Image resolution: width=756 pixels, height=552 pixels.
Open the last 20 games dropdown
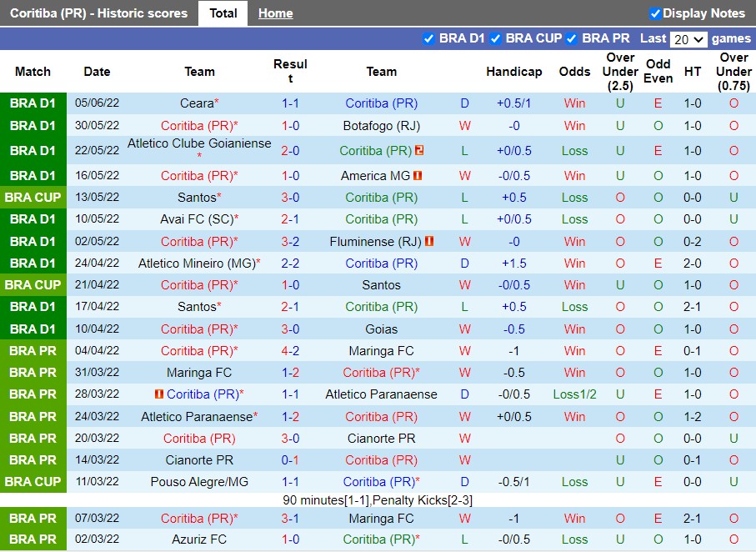688,39
